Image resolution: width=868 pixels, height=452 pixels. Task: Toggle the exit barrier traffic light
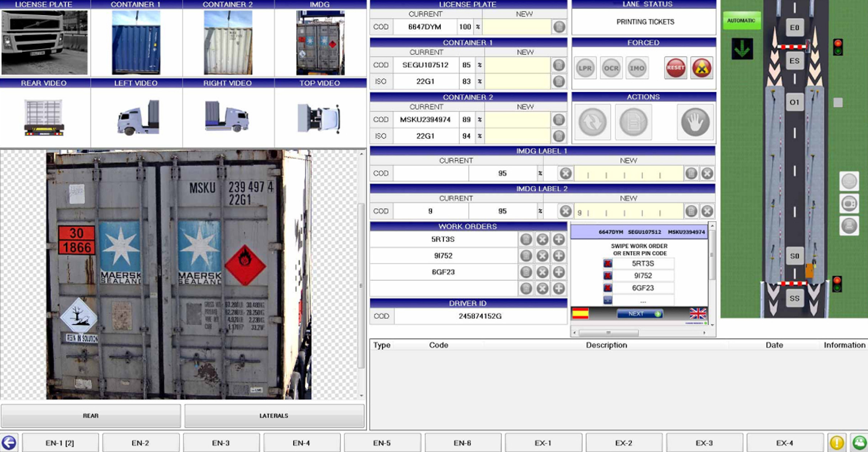coord(837,284)
